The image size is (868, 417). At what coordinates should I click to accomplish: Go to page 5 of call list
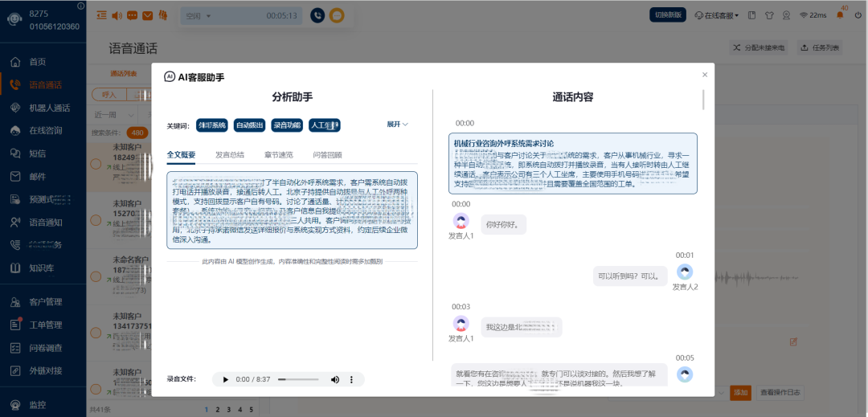[252, 410]
